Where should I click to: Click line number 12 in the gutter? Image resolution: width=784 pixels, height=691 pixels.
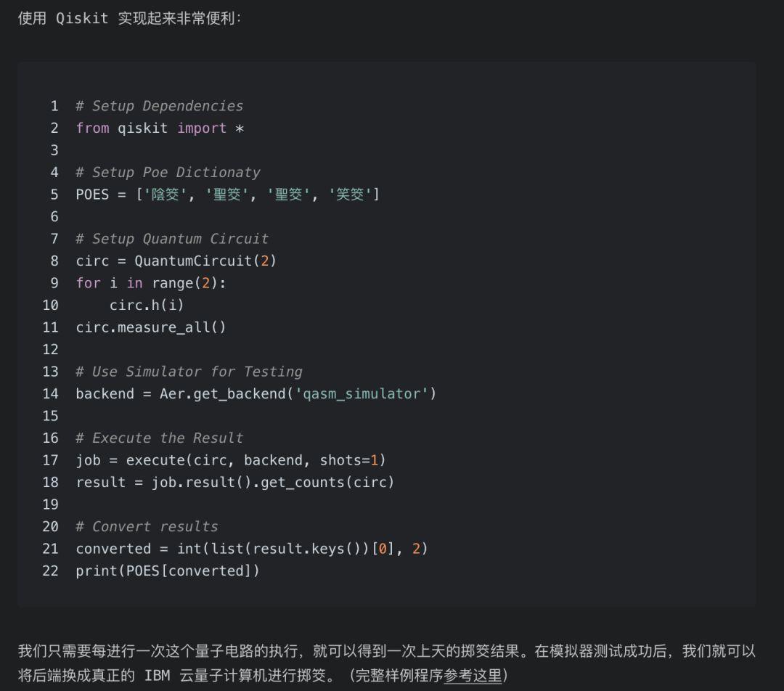click(50, 350)
